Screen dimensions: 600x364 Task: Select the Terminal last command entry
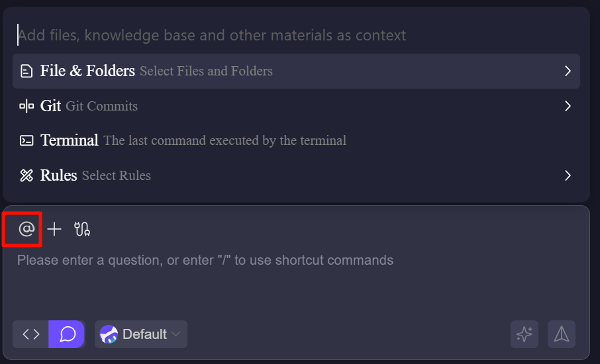point(225,140)
